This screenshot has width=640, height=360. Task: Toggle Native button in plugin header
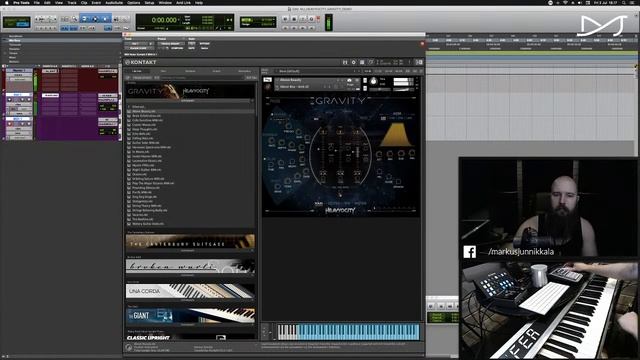pyautogui.click(x=204, y=48)
